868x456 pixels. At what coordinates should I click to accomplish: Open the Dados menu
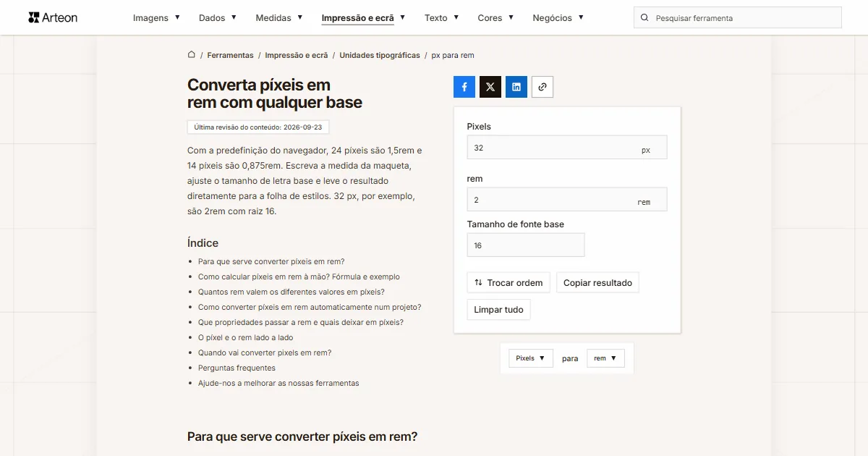pyautogui.click(x=218, y=17)
